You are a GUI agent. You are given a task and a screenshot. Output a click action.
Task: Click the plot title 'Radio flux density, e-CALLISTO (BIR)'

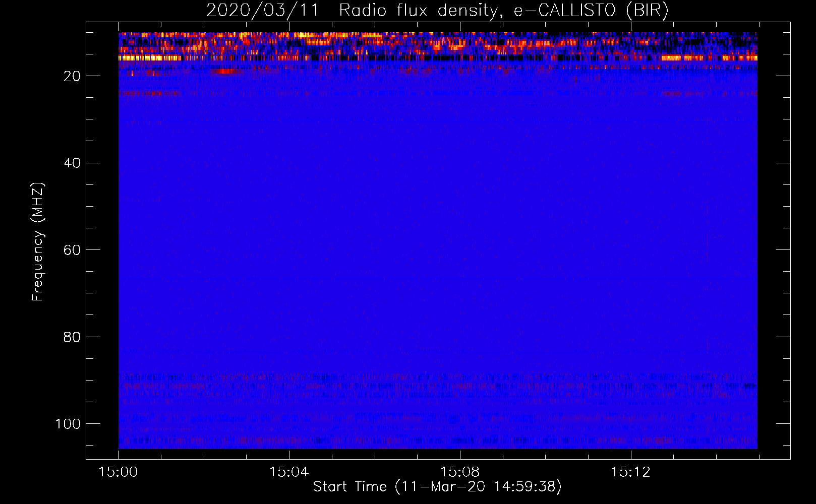(504, 11)
